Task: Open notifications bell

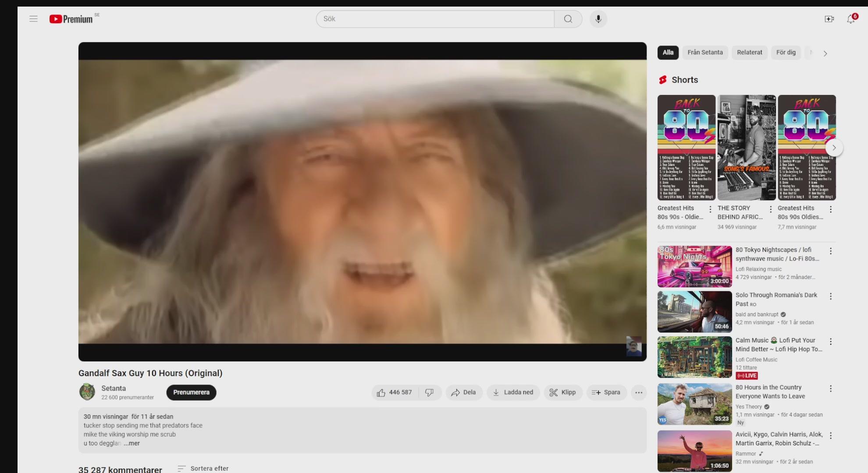Action: click(x=851, y=19)
